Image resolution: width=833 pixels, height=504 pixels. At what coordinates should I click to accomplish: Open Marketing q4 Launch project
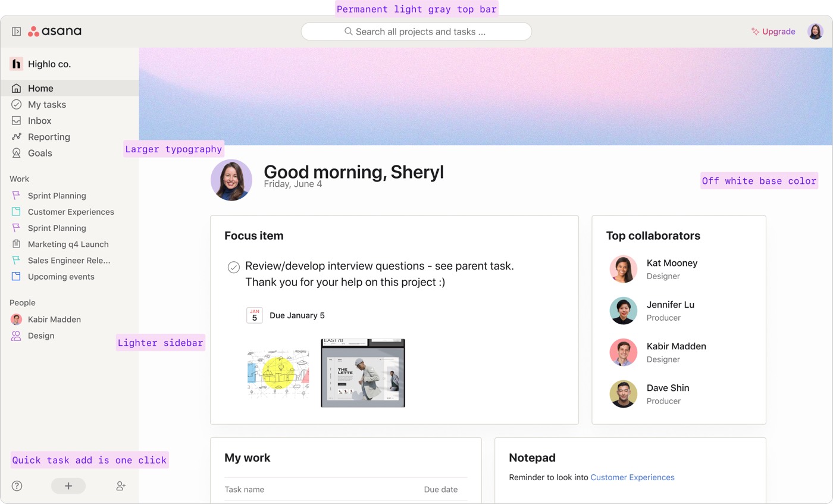pyautogui.click(x=70, y=244)
